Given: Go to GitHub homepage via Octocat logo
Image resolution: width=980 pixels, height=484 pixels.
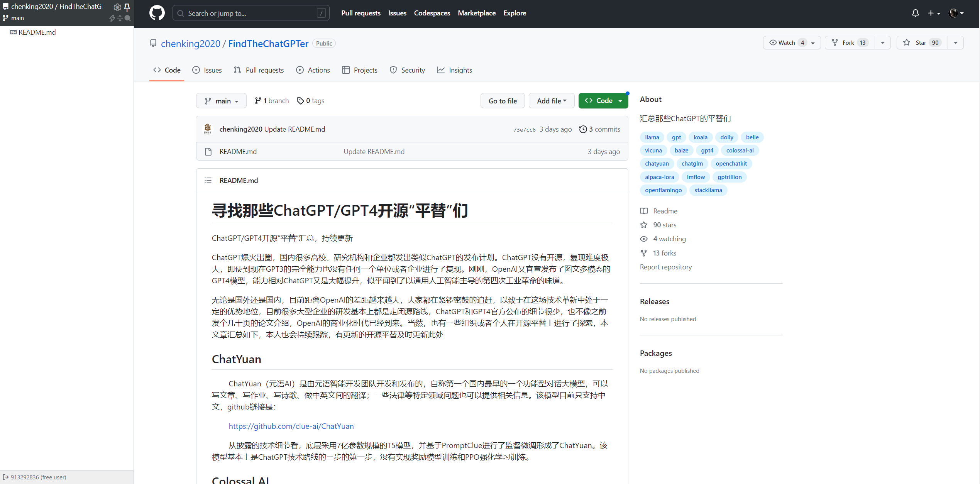Looking at the screenshot, I should coord(157,13).
